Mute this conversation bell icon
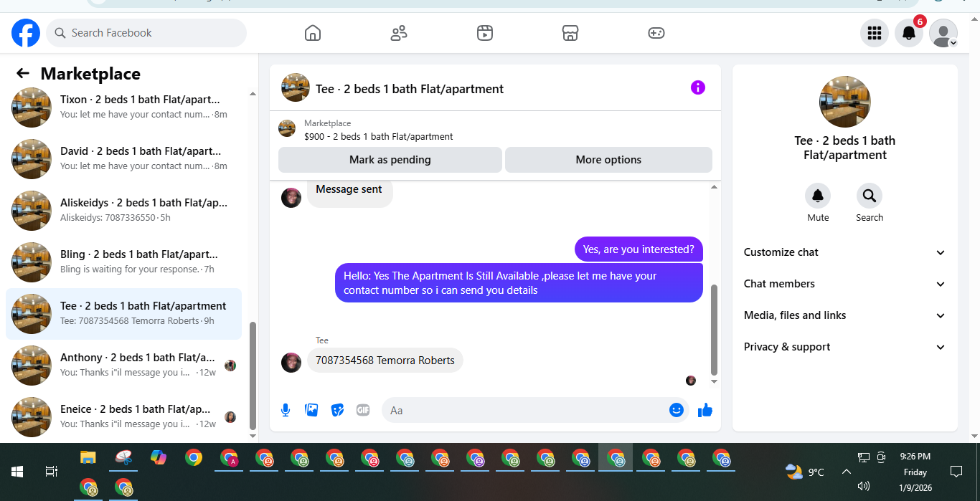Image resolution: width=980 pixels, height=501 pixels. click(x=818, y=196)
